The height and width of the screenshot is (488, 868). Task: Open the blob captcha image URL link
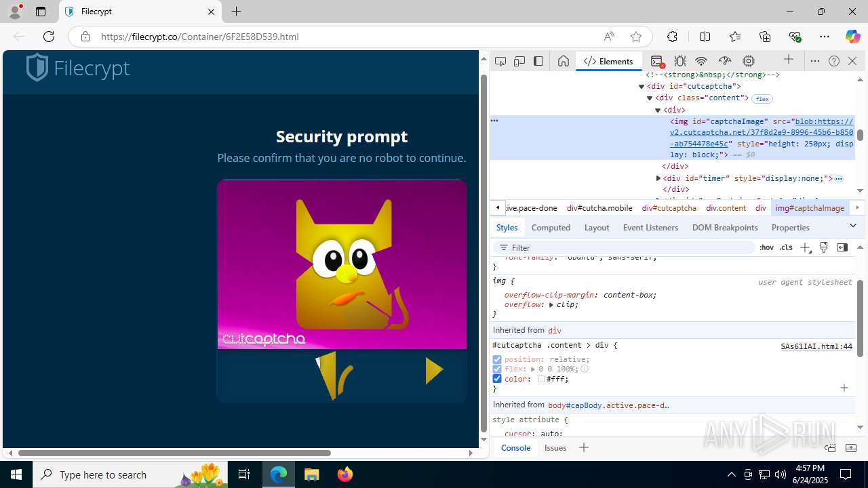click(x=762, y=132)
